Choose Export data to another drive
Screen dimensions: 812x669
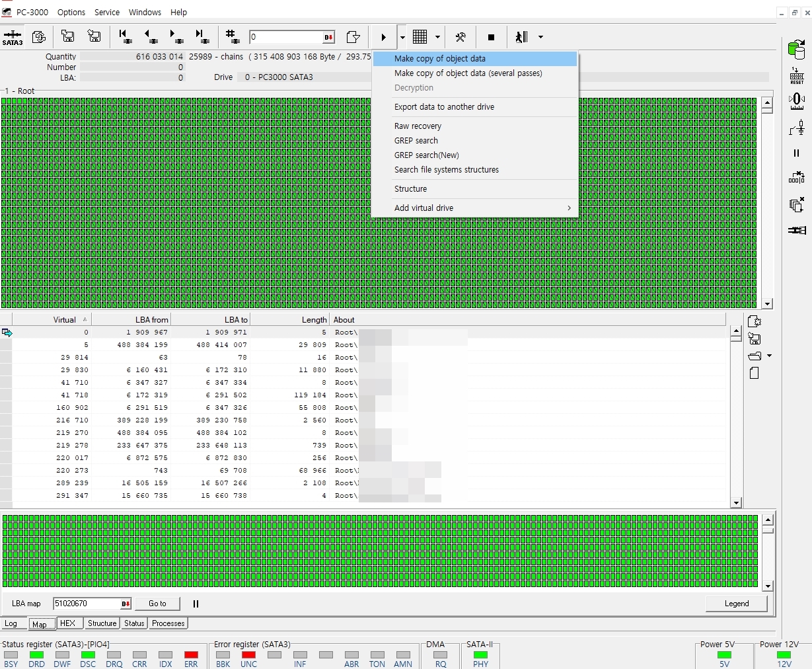point(475,107)
